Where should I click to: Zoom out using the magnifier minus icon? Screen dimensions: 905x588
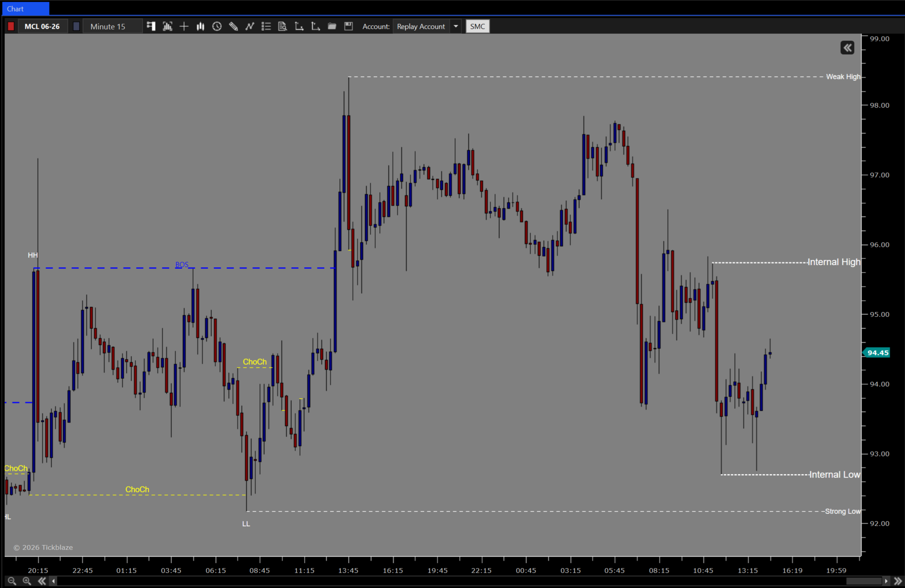(x=12, y=581)
